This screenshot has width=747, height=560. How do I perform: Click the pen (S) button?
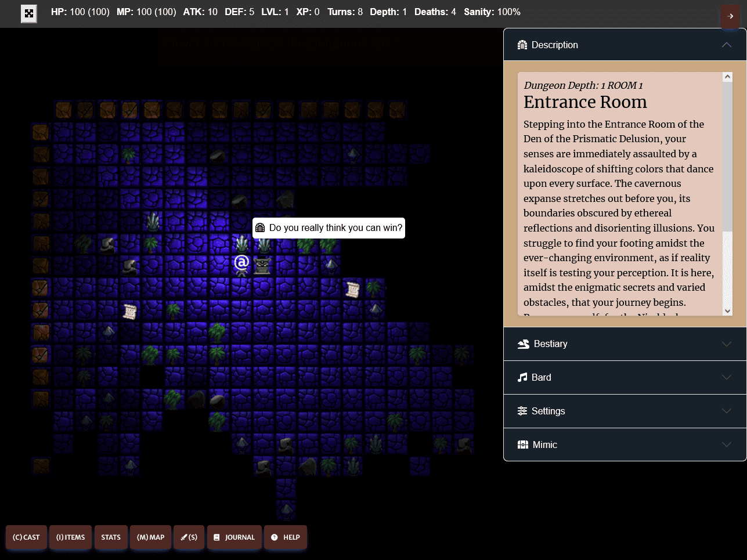pos(189,537)
